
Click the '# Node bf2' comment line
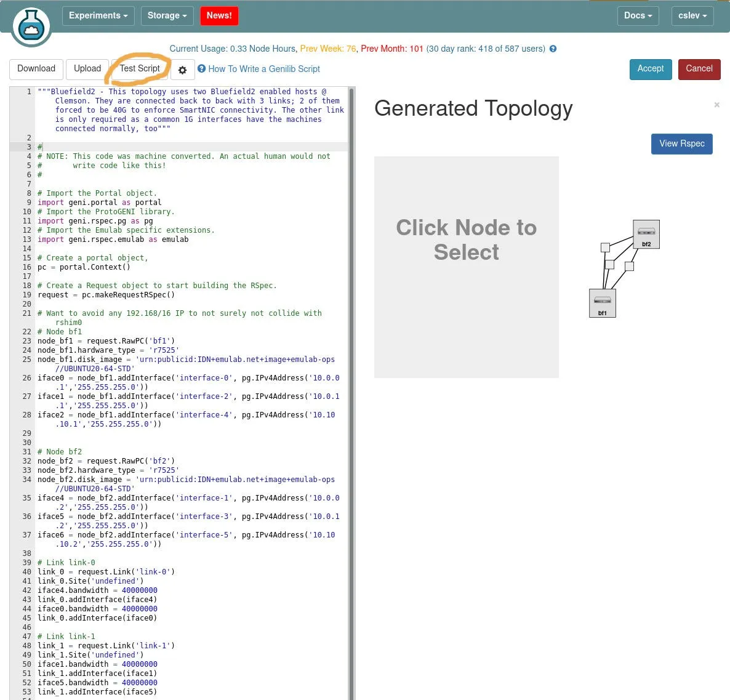(x=60, y=452)
